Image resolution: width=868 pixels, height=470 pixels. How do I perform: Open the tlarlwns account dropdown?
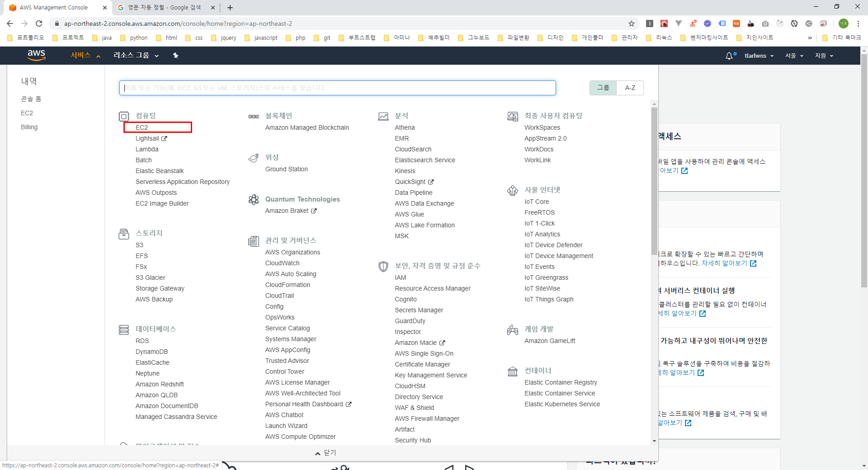pyautogui.click(x=759, y=56)
